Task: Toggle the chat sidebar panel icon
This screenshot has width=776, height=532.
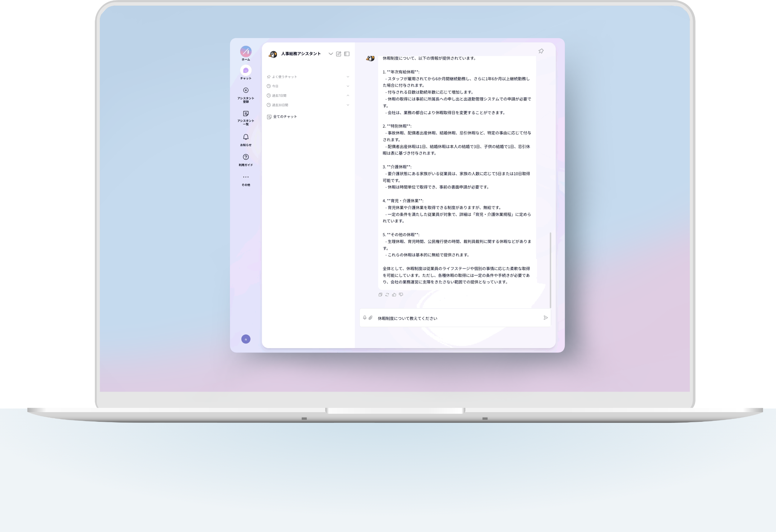Action: [x=347, y=54]
